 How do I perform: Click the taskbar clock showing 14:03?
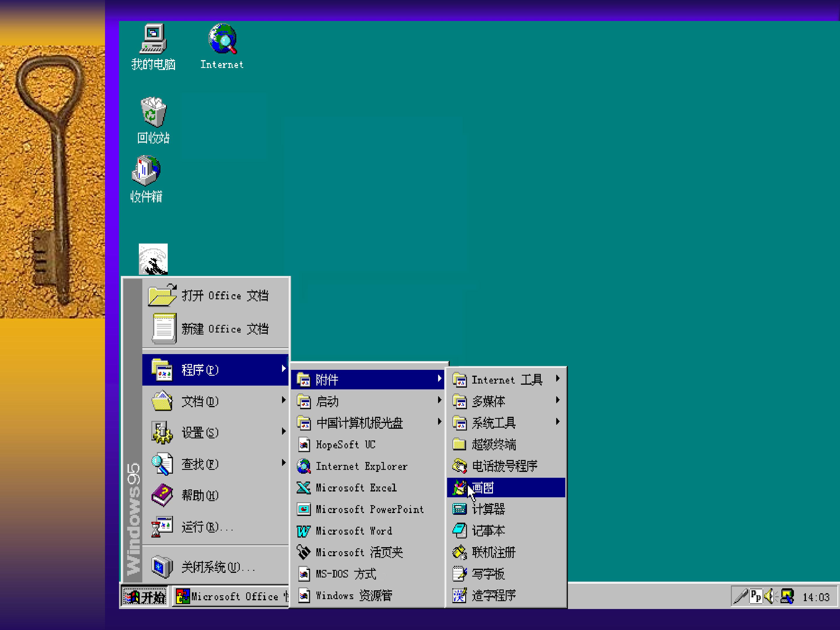(x=816, y=597)
